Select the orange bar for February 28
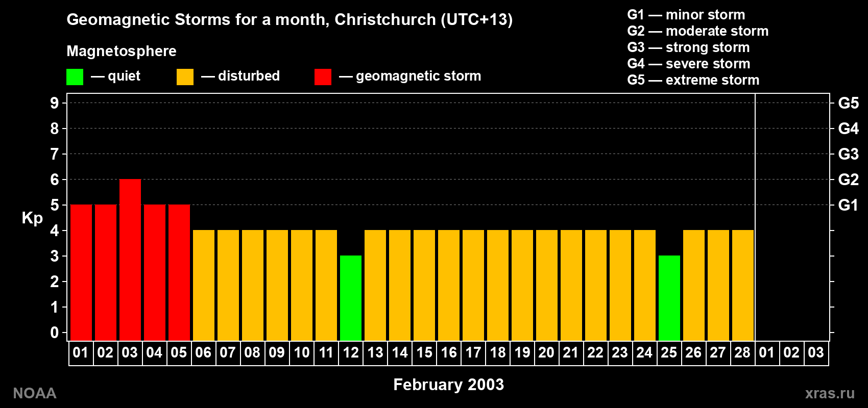Image resolution: width=868 pixels, height=408 pixels. pos(743,285)
